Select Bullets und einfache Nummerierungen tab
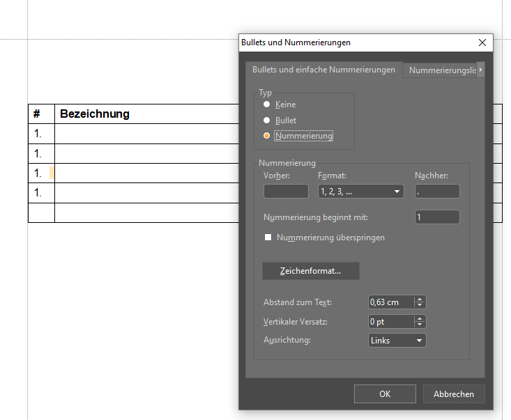The width and height of the screenshot is (511, 420). click(x=323, y=70)
